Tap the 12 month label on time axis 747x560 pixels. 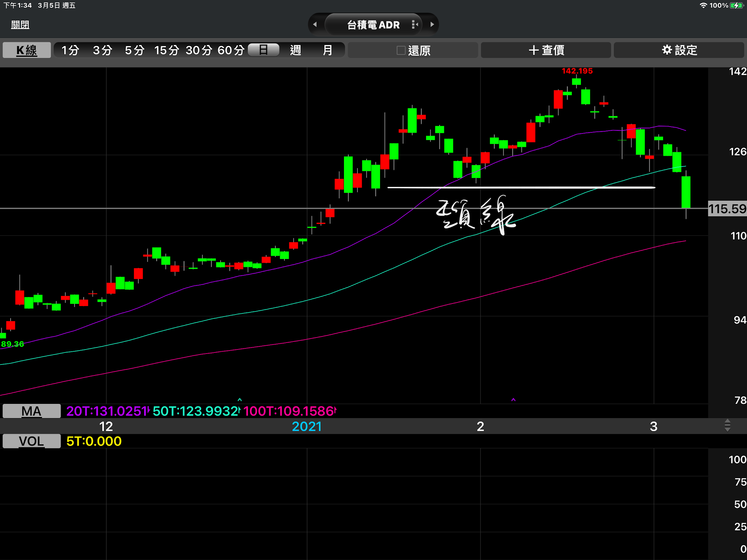[x=106, y=426]
